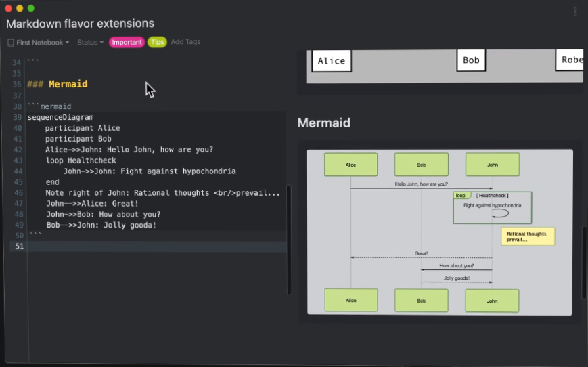This screenshot has width=588, height=367.
Task: Click the '[Healthcheck]' label in diagram
Action: pos(492,196)
